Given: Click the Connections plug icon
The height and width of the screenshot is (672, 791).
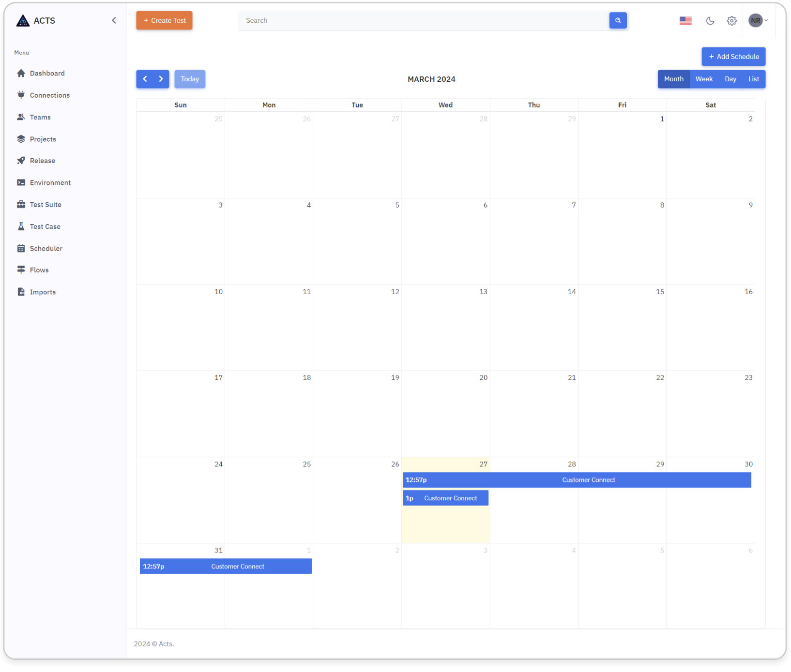Looking at the screenshot, I should pos(21,95).
